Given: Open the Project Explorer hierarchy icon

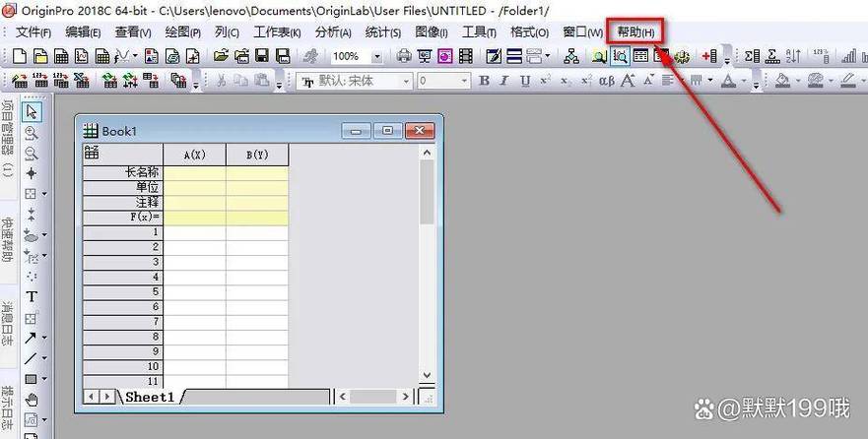Looking at the screenshot, I should tap(570, 56).
